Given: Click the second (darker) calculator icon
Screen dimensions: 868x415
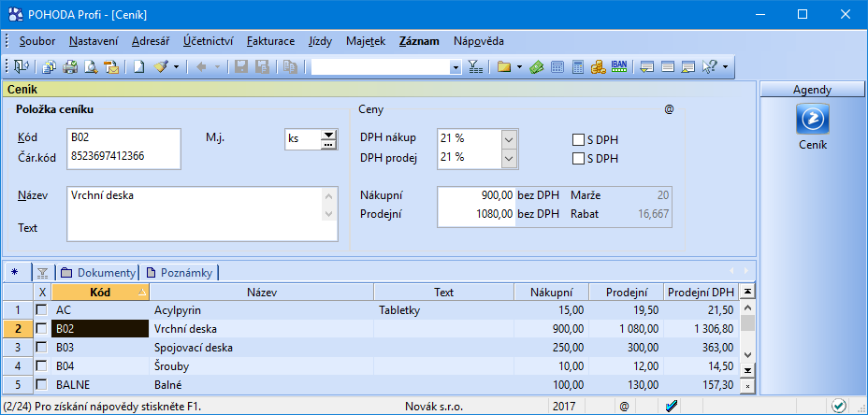Looking at the screenshot, I should pos(577,67).
